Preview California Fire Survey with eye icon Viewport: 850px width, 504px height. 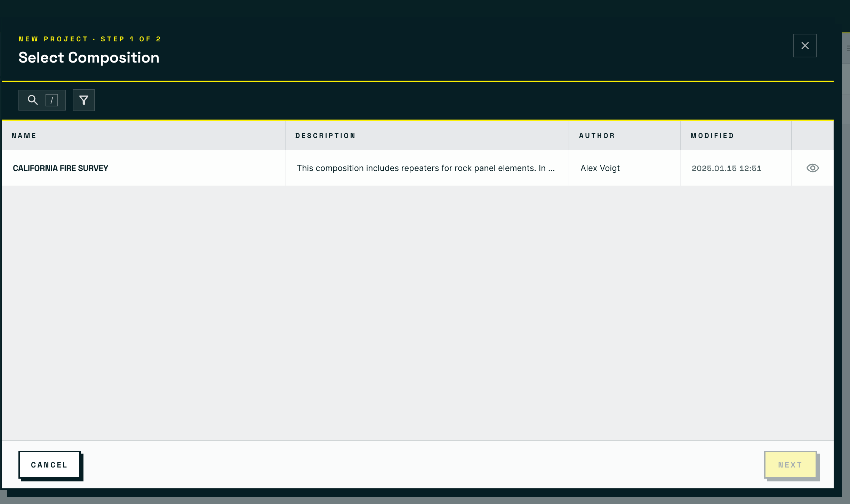pyautogui.click(x=812, y=168)
